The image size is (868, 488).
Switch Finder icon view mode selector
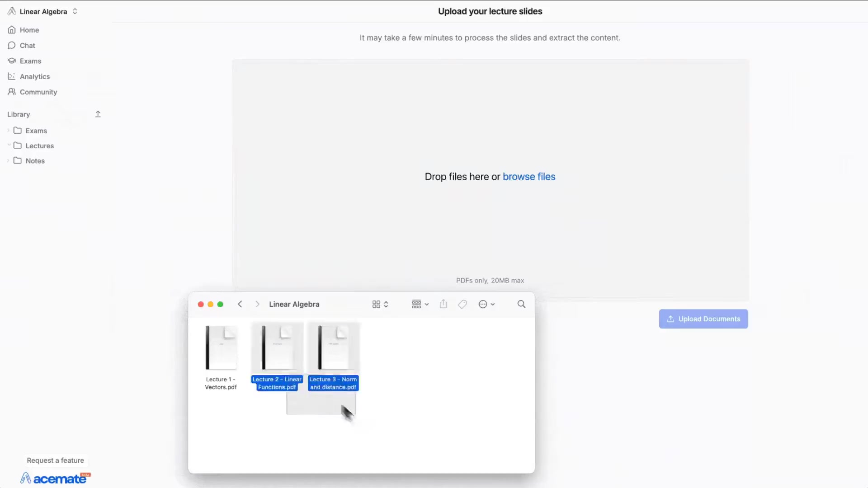point(380,304)
